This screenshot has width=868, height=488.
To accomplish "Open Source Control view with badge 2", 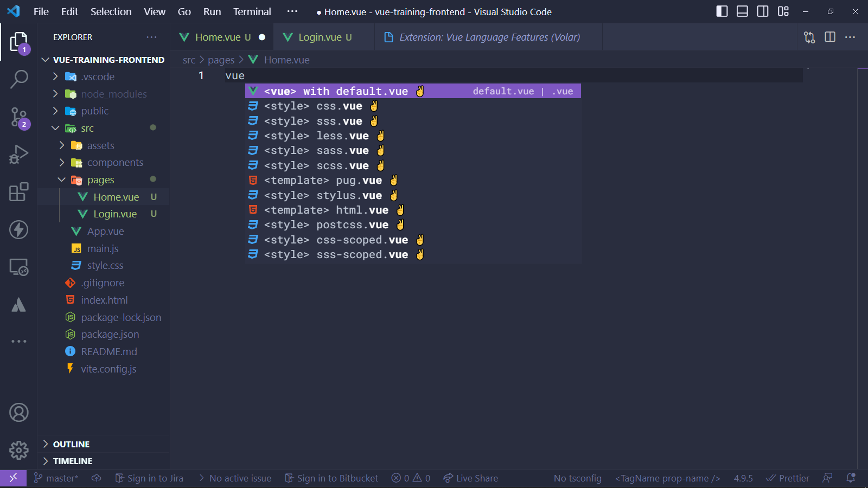I will point(19,117).
